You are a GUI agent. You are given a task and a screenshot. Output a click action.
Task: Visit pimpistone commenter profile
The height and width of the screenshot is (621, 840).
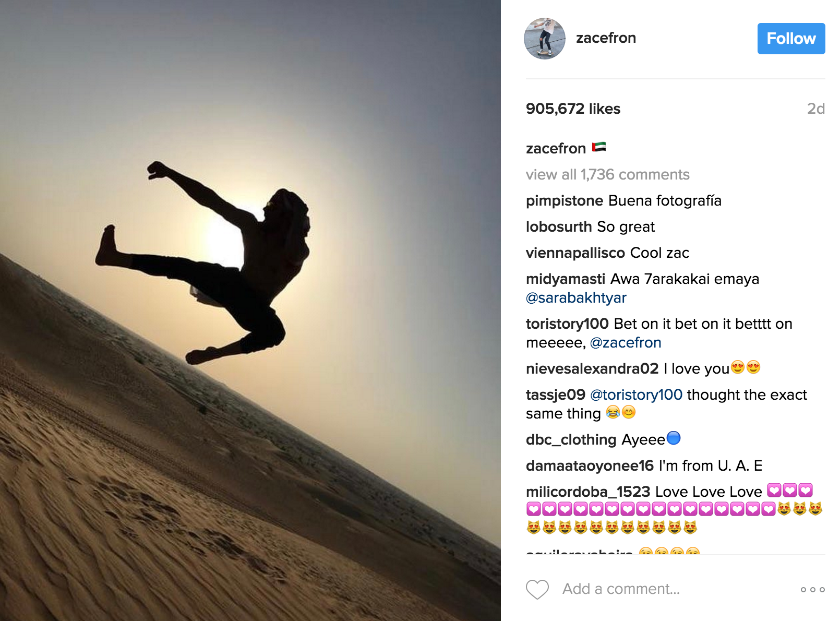tap(565, 200)
